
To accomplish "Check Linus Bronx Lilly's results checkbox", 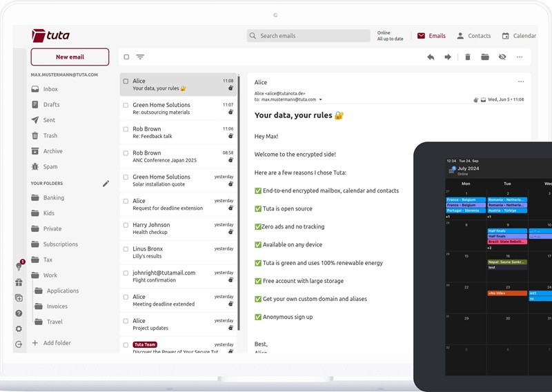I will (x=126, y=249).
